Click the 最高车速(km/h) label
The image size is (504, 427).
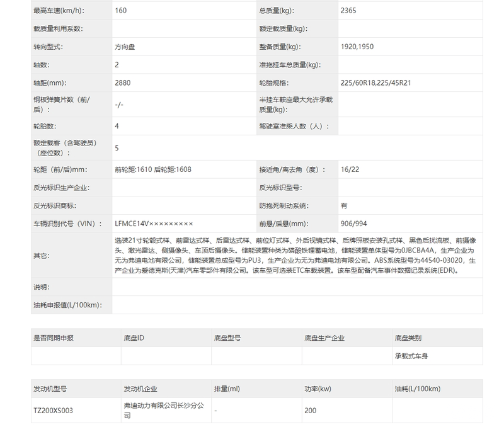coord(59,11)
